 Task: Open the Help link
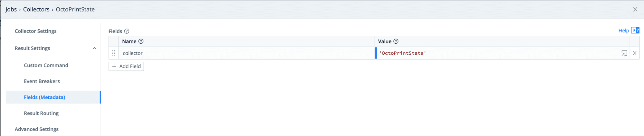tap(623, 31)
